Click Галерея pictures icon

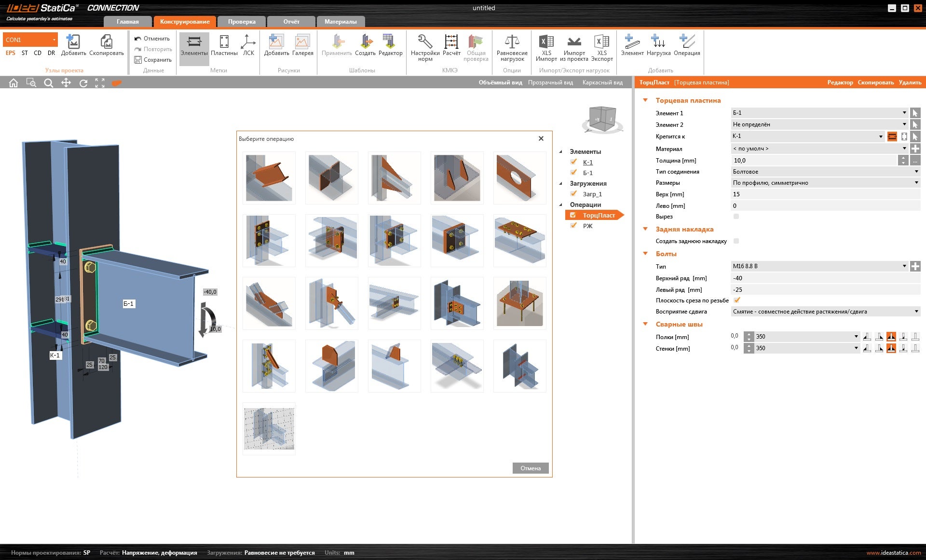tap(302, 42)
